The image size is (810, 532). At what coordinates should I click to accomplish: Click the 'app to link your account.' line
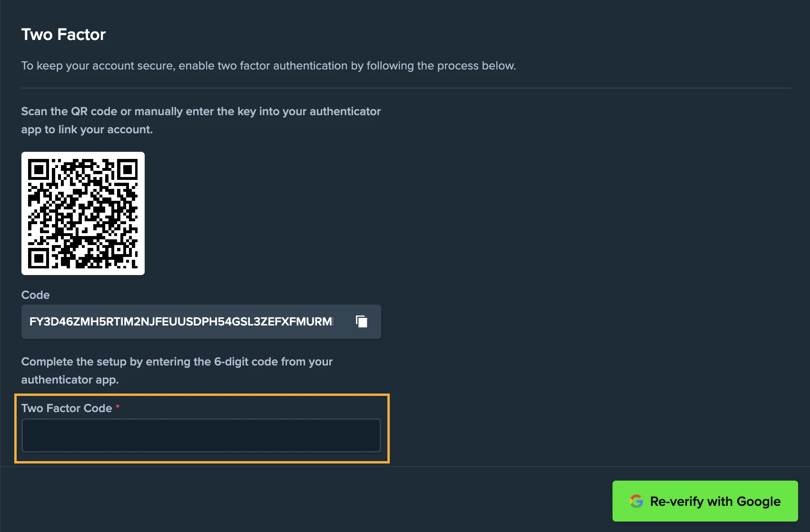coord(87,129)
